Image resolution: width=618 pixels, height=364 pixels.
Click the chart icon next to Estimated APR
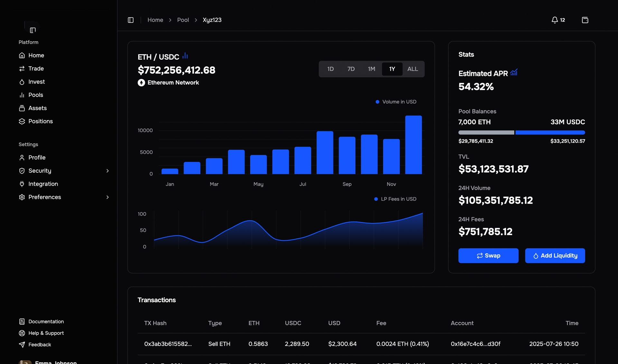click(514, 72)
